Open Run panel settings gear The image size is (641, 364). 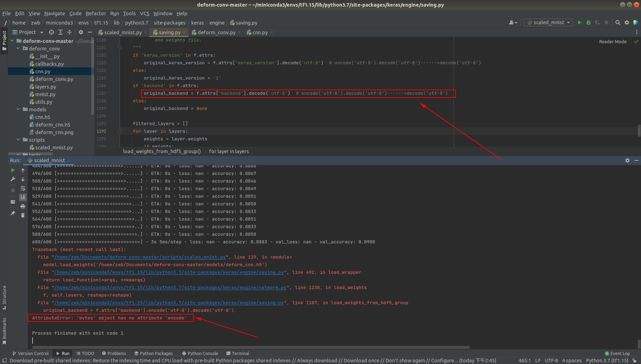pos(628,160)
